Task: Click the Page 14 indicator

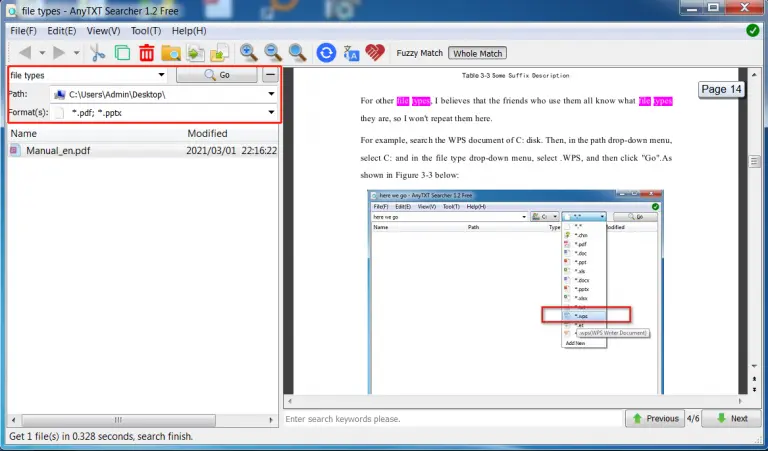Action: pos(721,89)
